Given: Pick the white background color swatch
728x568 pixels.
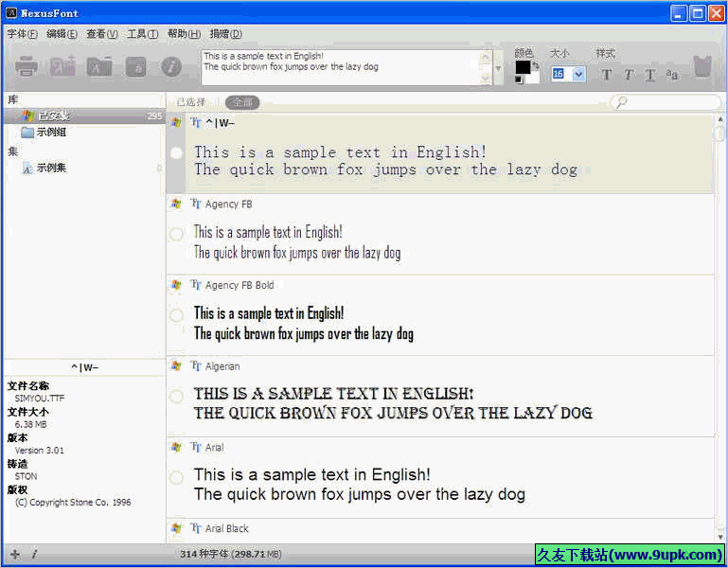Looking at the screenshot, I should [x=534, y=78].
